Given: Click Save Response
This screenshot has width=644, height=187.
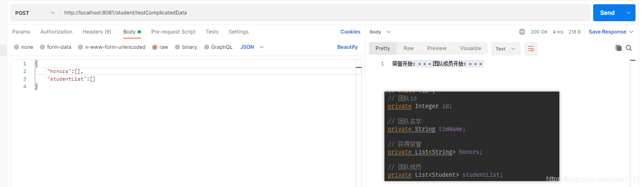Looking at the screenshot, I should click(x=607, y=32).
